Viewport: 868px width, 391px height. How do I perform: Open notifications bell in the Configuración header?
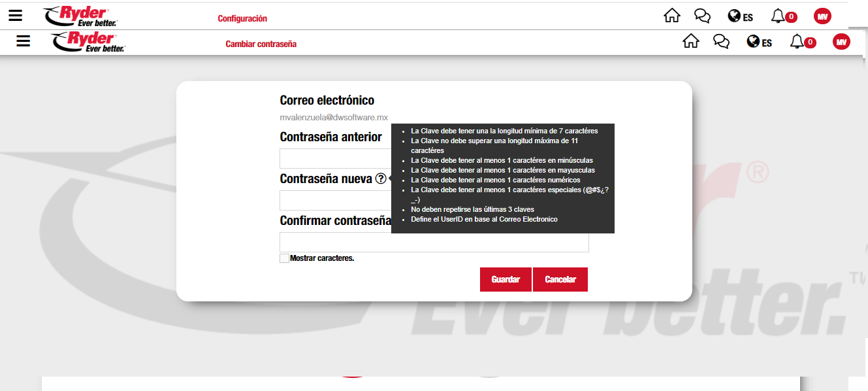[779, 16]
